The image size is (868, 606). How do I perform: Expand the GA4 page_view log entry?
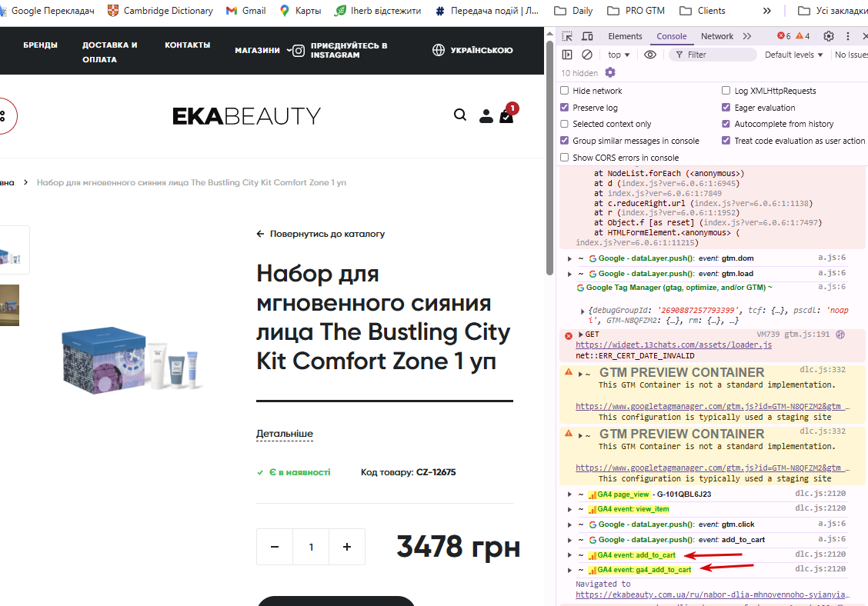point(569,494)
